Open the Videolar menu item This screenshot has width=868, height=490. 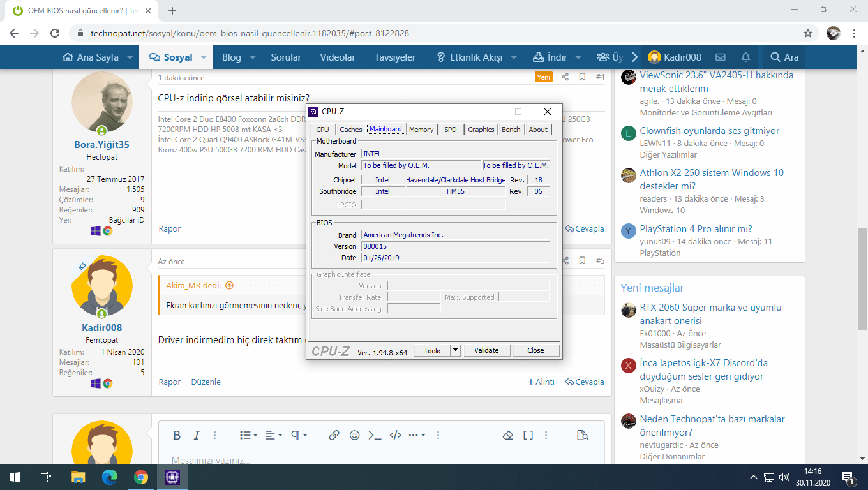(x=338, y=57)
